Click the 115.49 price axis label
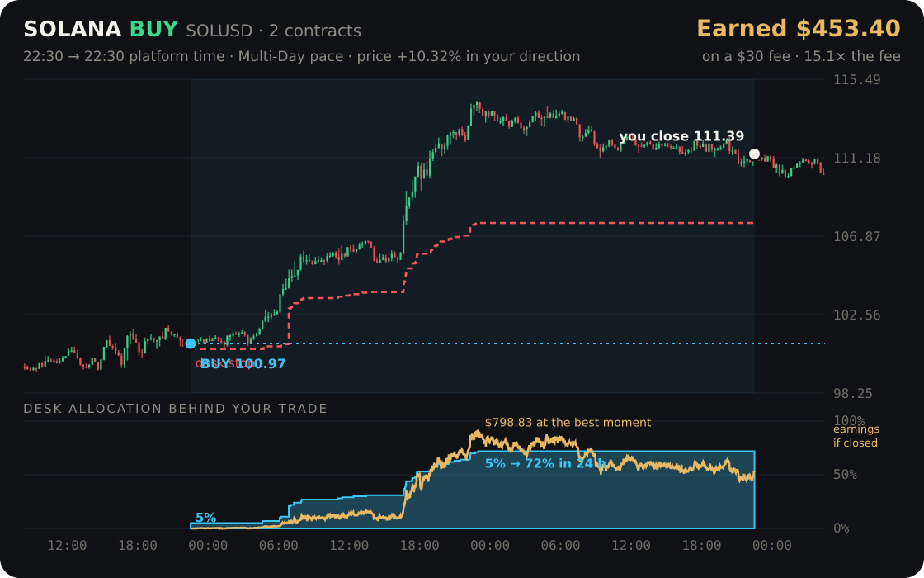 [x=857, y=79]
